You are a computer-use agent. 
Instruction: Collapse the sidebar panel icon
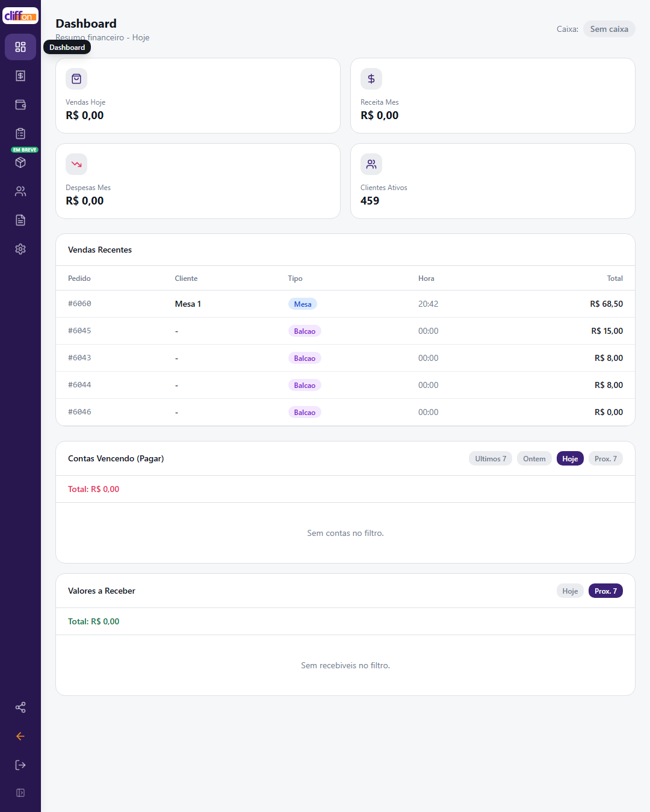click(20, 793)
